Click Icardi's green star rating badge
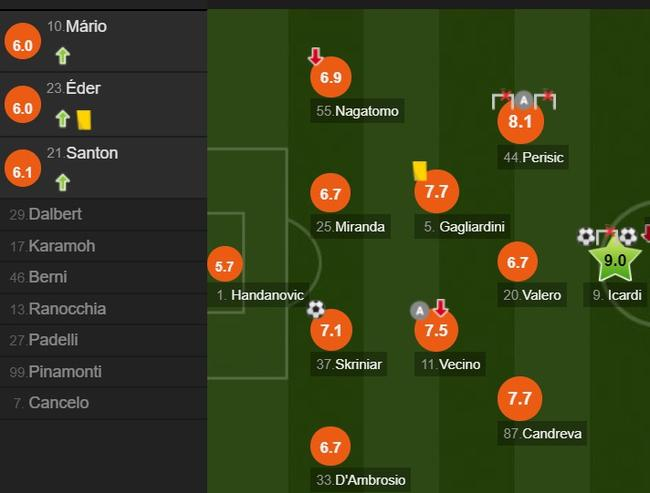Image resolution: width=650 pixels, height=493 pixels. tap(613, 260)
